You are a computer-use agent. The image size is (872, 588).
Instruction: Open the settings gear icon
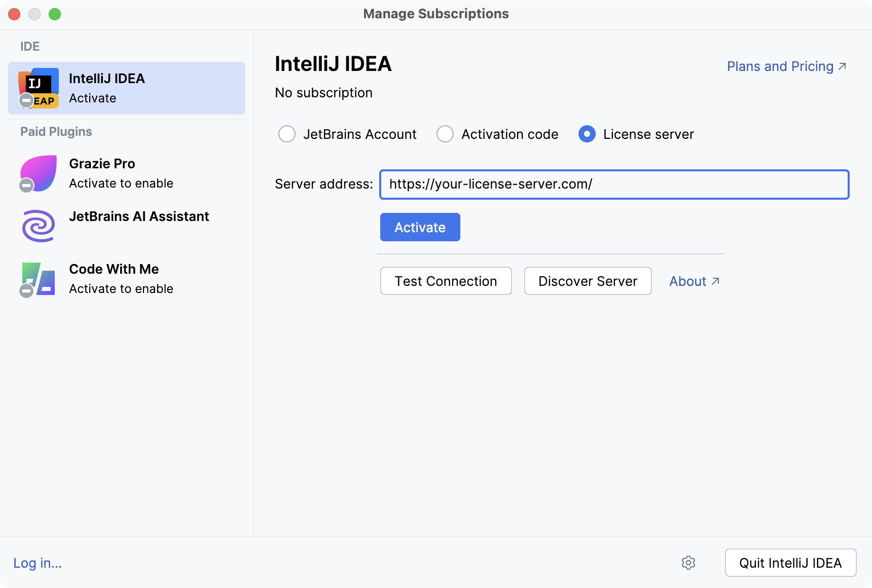[688, 563]
